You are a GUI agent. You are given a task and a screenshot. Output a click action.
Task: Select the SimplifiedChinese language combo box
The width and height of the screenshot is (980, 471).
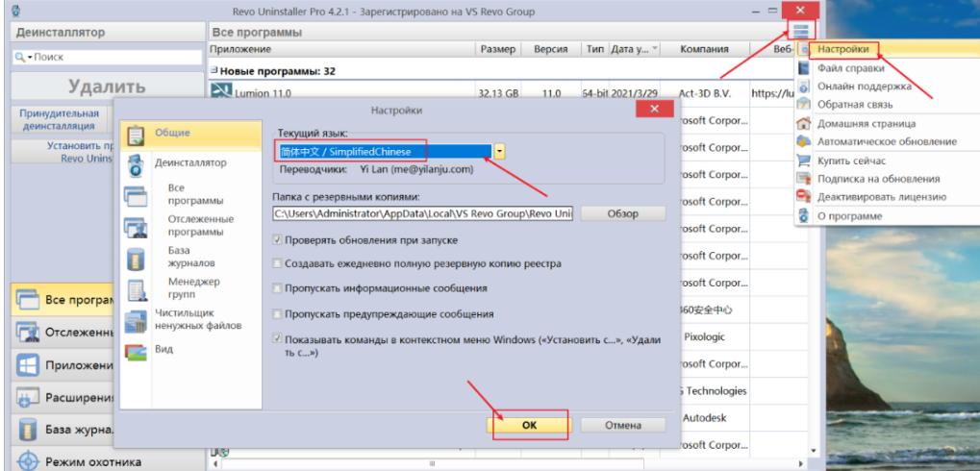pos(385,151)
